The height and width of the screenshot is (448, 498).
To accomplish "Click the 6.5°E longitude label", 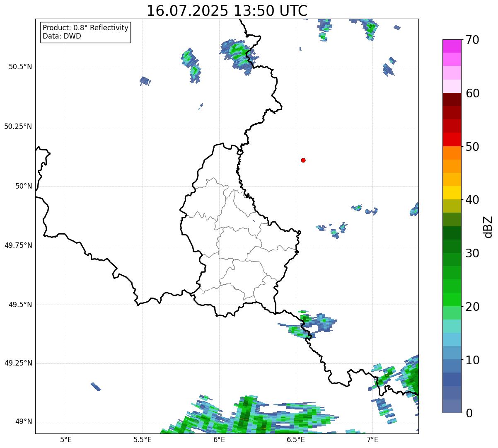I will point(296,439).
